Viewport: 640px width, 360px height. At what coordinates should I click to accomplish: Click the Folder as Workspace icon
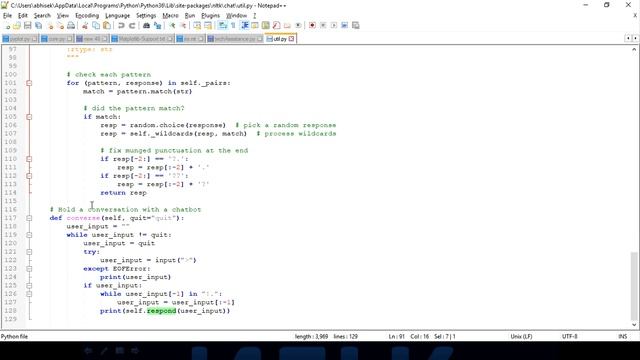pos(287,25)
